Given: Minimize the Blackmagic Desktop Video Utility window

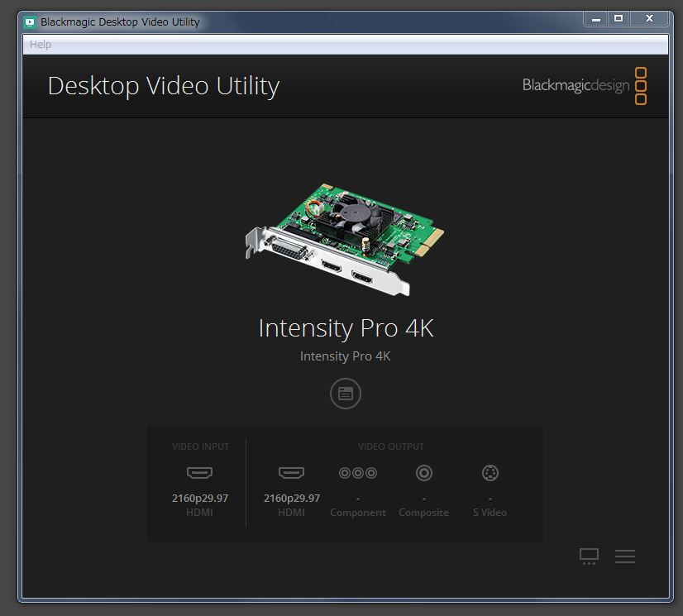Looking at the screenshot, I should point(596,19).
